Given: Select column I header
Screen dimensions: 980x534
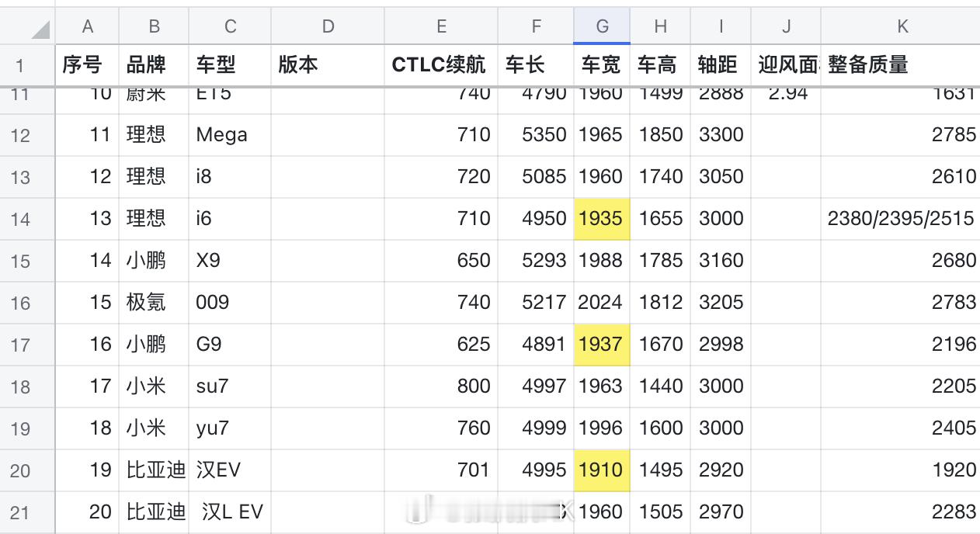Looking at the screenshot, I should click(x=721, y=26).
